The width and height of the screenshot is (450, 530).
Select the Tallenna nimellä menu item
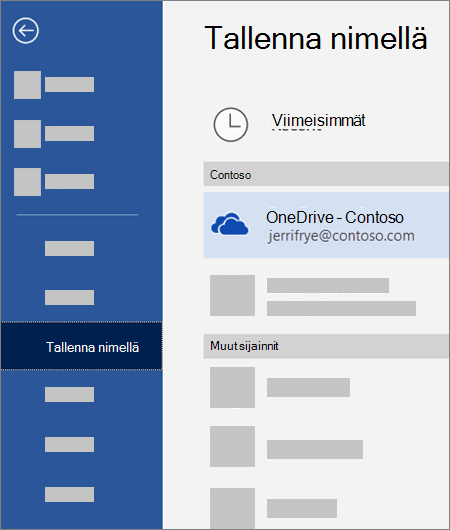pyautogui.click(x=81, y=346)
